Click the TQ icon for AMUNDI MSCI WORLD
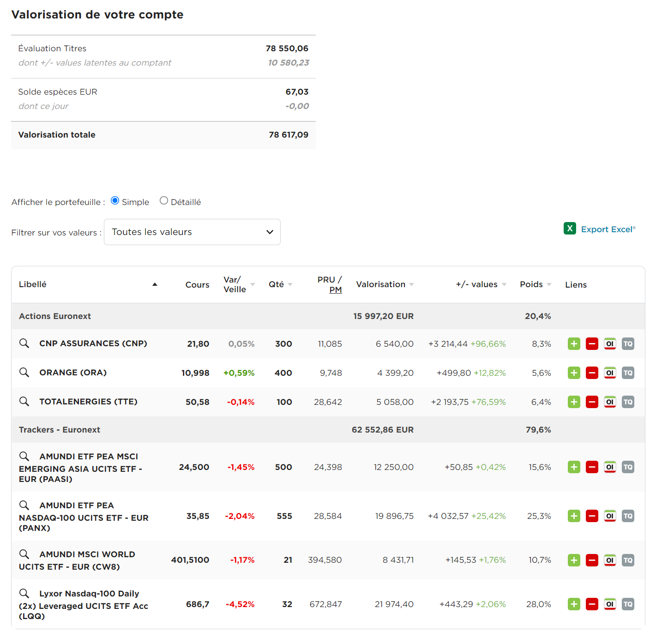656x644 pixels. point(628,560)
